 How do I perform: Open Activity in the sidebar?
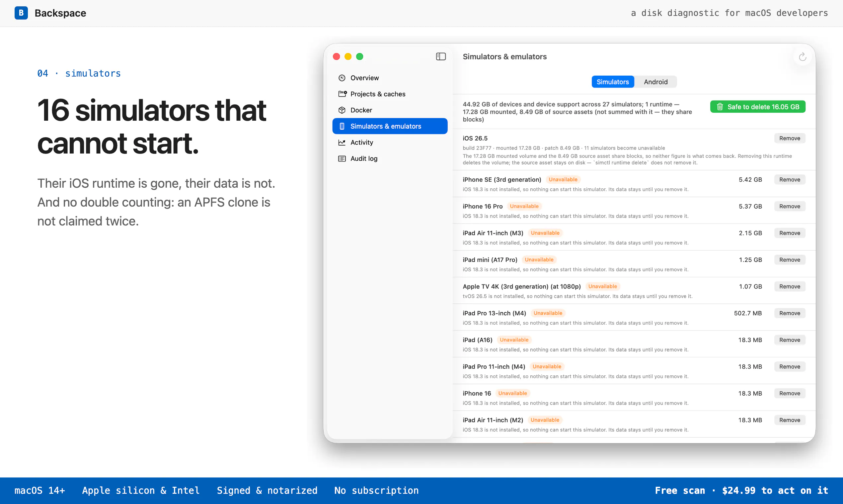pos(390,142)
